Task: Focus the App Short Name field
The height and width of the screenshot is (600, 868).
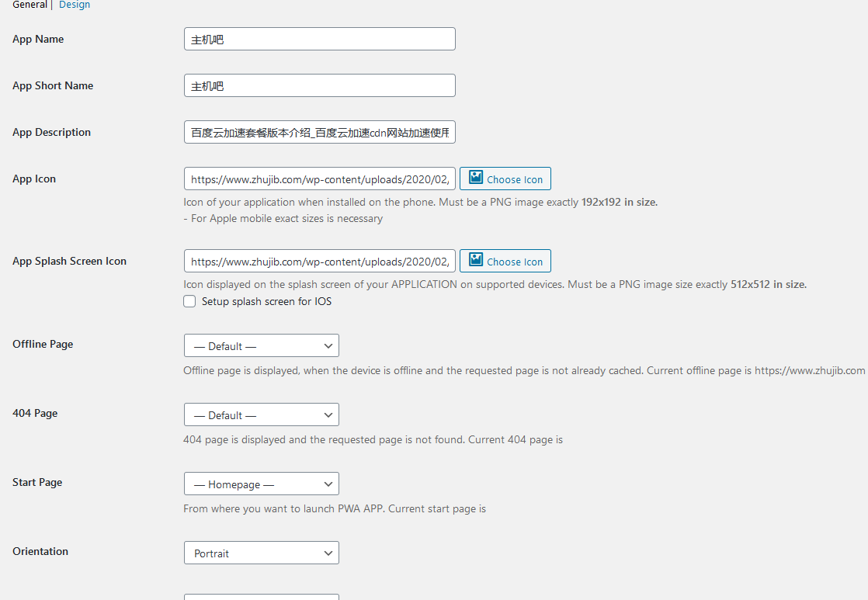Action: click(x=319, y=85)
